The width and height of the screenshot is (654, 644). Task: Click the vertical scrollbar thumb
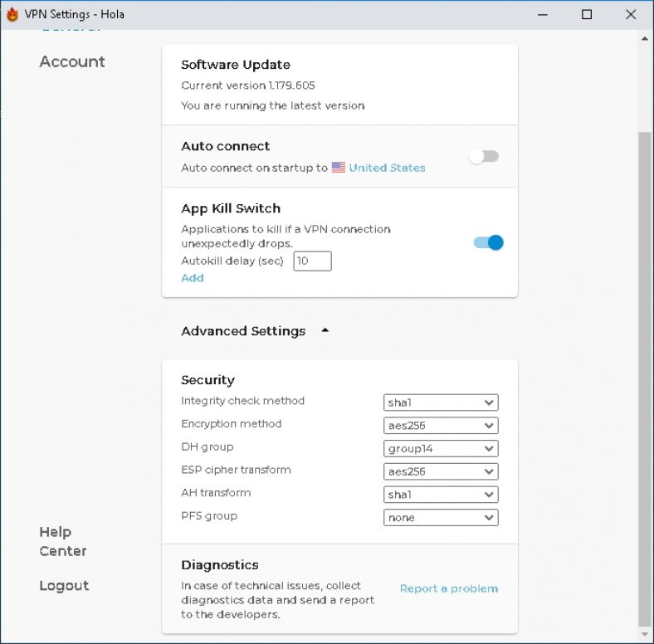pos(645,378)
